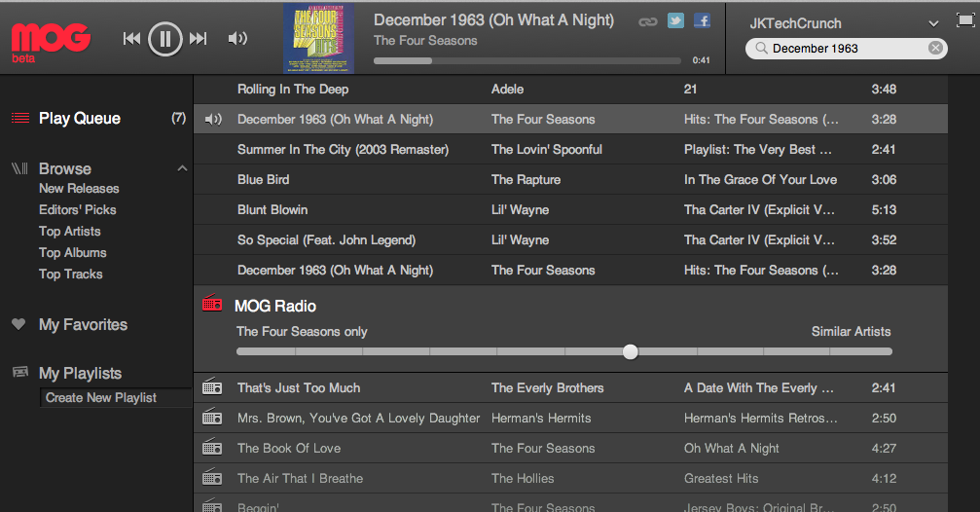Open My Favorites

(x=83, y=324)
